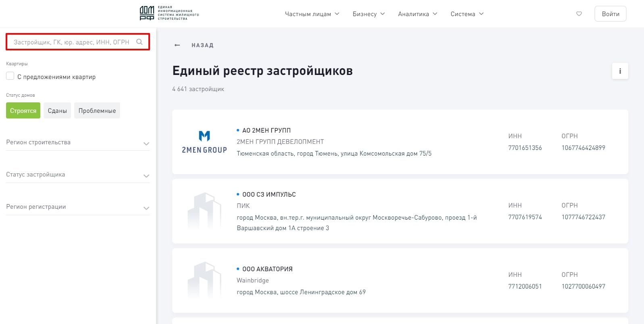Click 2МЕН ГРУПП ДЕВЕЛОПМЕНТ group name

[280, 142]
